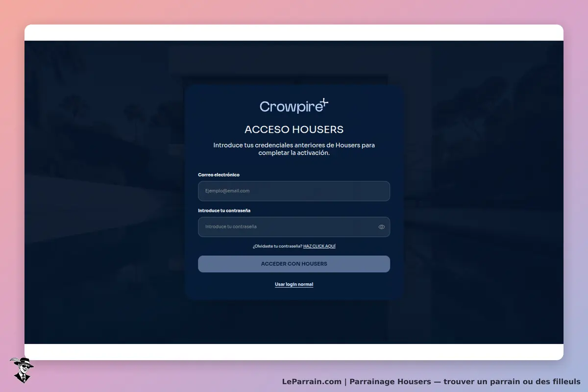Click the ACCEDER CON HOUSERS button
The width and height of the screenshot is (588, 392).
tap(294, 264)
